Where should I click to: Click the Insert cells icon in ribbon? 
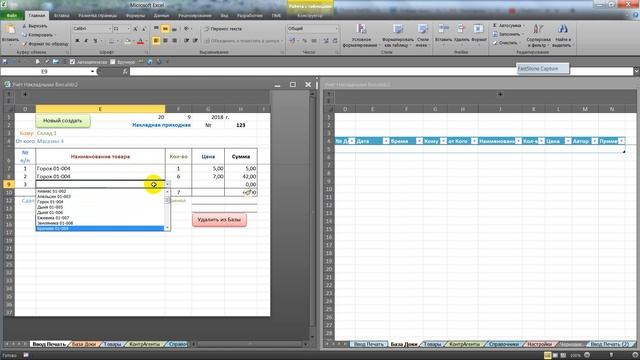(443, 29)
